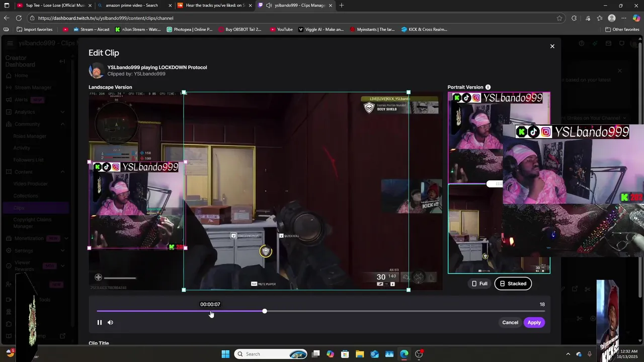Select the Full portrait layout
Screen dimensions: 644x362
point(479,284)
